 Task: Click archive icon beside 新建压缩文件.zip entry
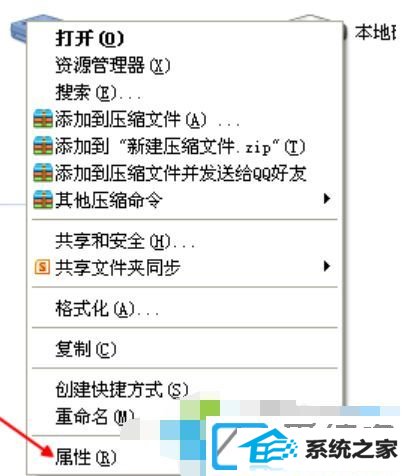click(x=43, y=146)
